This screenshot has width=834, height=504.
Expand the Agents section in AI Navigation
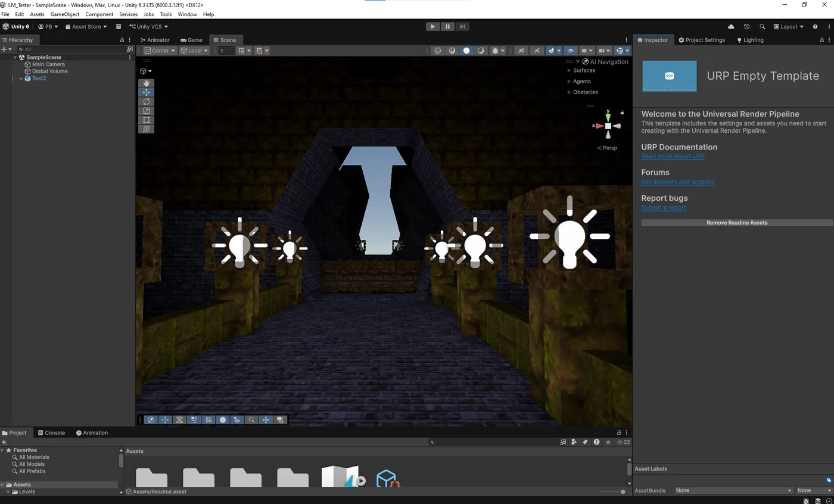(x=569, y=81)
